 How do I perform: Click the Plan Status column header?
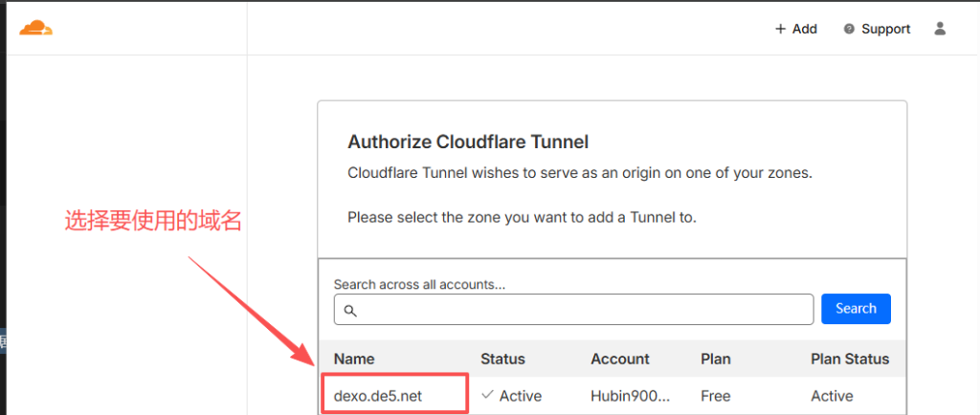click(x=850, y=359)
